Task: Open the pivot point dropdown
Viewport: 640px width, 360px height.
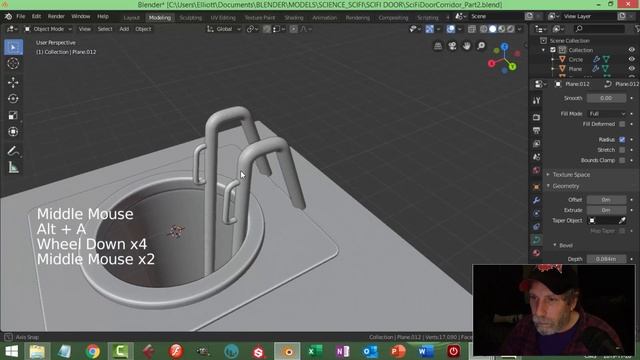Action: (253, 29)
